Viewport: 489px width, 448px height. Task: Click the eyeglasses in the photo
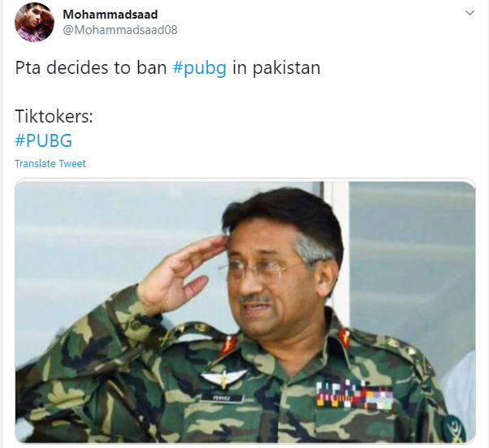[x=262, y=269]
